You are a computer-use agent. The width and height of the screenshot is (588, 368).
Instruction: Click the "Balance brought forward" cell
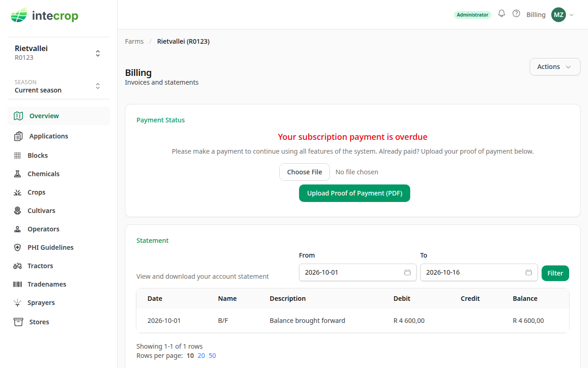point(307,321)
